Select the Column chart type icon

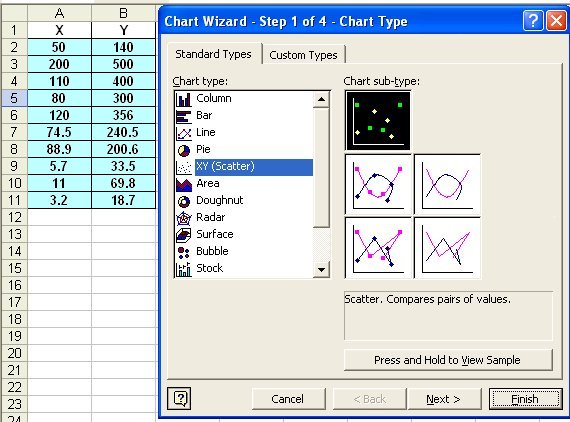tap(184, 99)
